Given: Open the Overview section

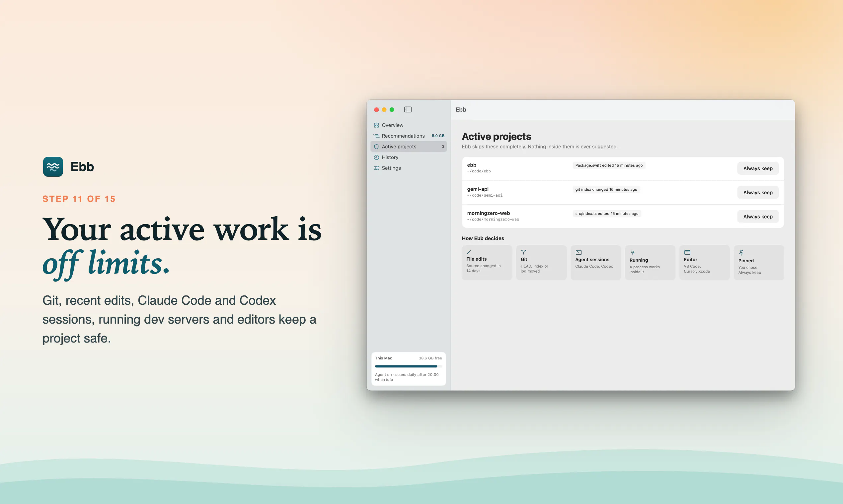Looking at the screenshot, I should [409, 125].
